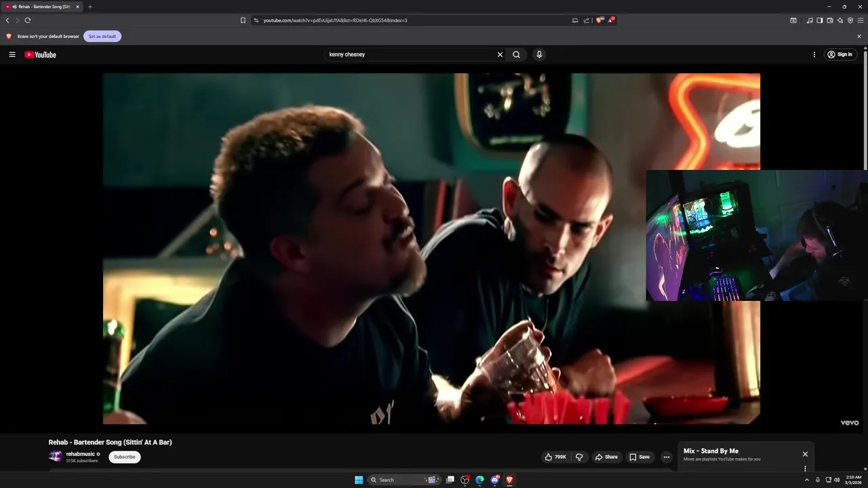Viewport: 868px width, 488px height.
Task: Click the video player to pause
Action: [431, 249]
